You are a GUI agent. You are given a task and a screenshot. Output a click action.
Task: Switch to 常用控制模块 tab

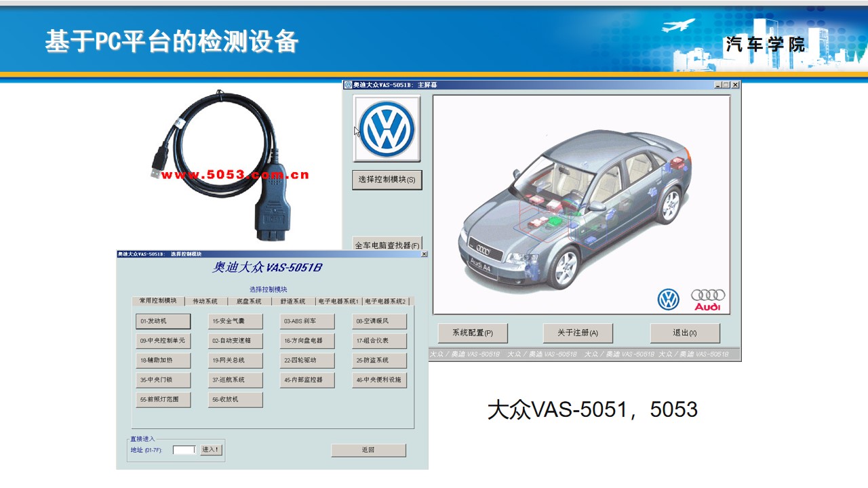(158, 301)
